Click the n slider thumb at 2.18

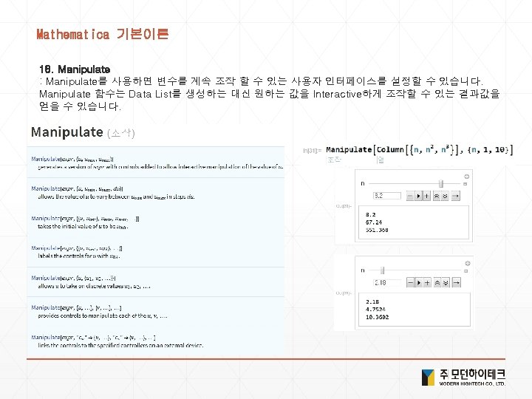(x=383, y=270)
